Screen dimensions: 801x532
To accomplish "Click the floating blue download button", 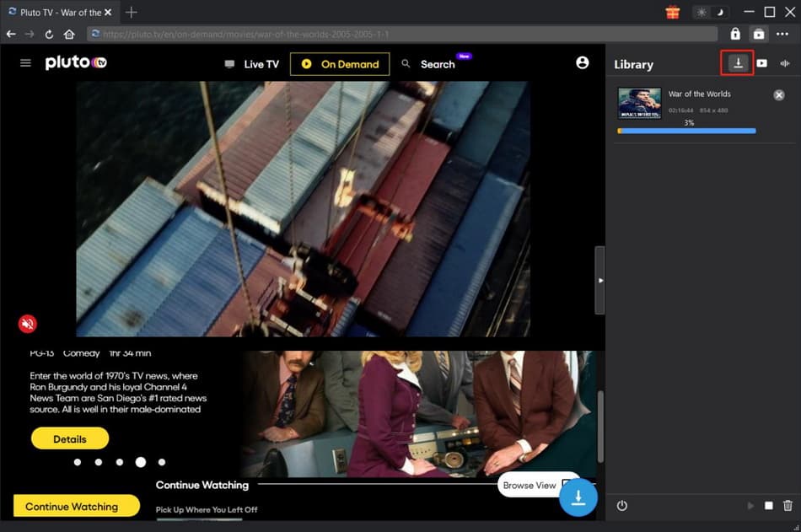I will [x=578, y=497].
